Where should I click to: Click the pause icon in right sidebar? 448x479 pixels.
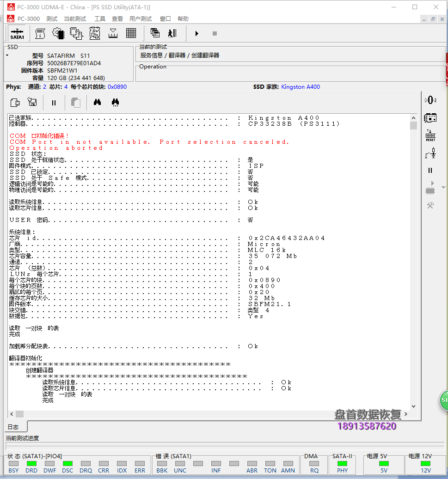tap(430, 171)
